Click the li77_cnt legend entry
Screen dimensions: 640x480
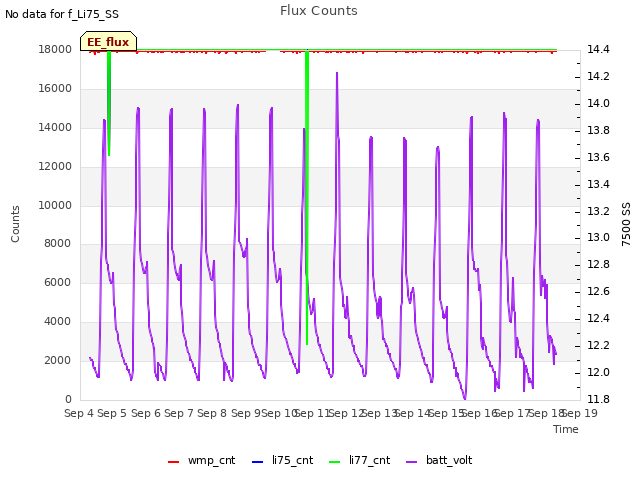pyautogui.click(x=360, y=460)
